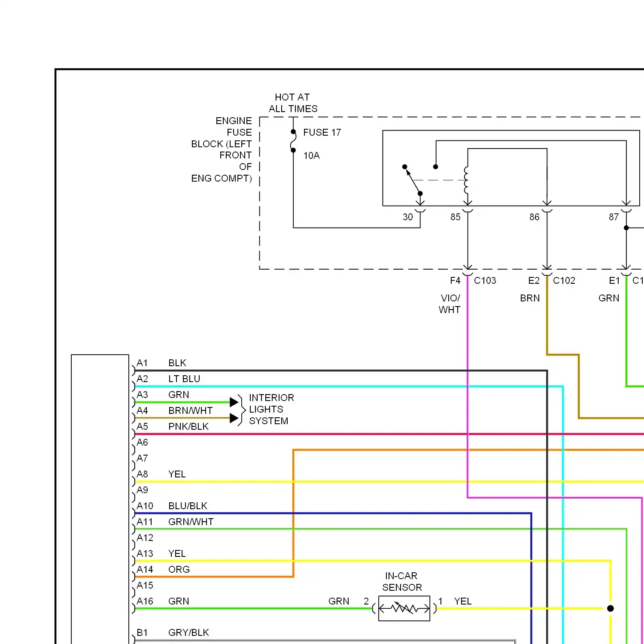Click pin label E2
The height and width of the screenshot is (644, 644).
tap(534, 280)
